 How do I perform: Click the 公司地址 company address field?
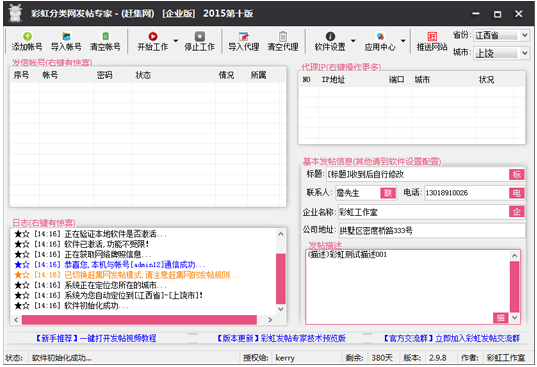tap(432, 230)
